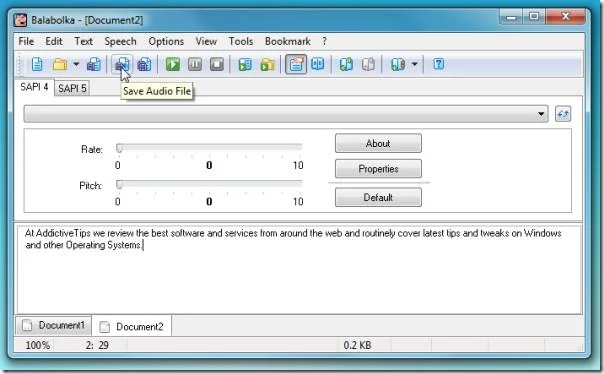Image resolution: width=604 pixels, height=374 pixels.
Task: Open the Speech menu
Action: pos(121,41)
